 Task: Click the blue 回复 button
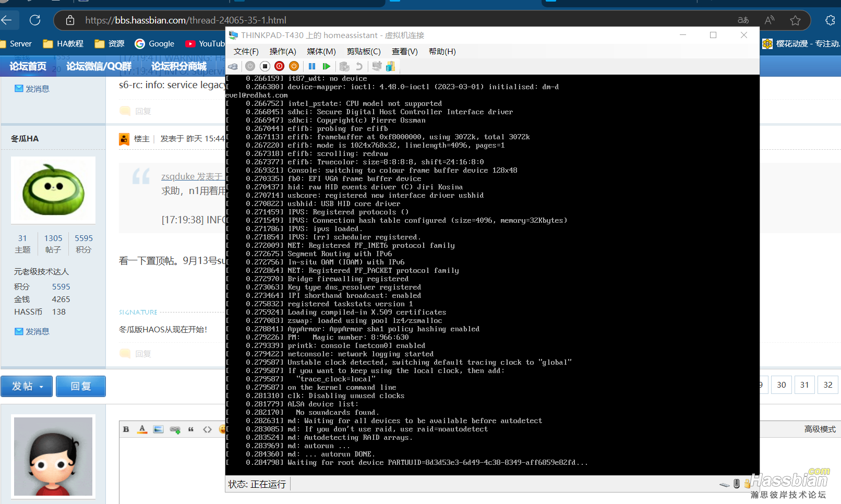pyautogui.click(x=81, y=386)
